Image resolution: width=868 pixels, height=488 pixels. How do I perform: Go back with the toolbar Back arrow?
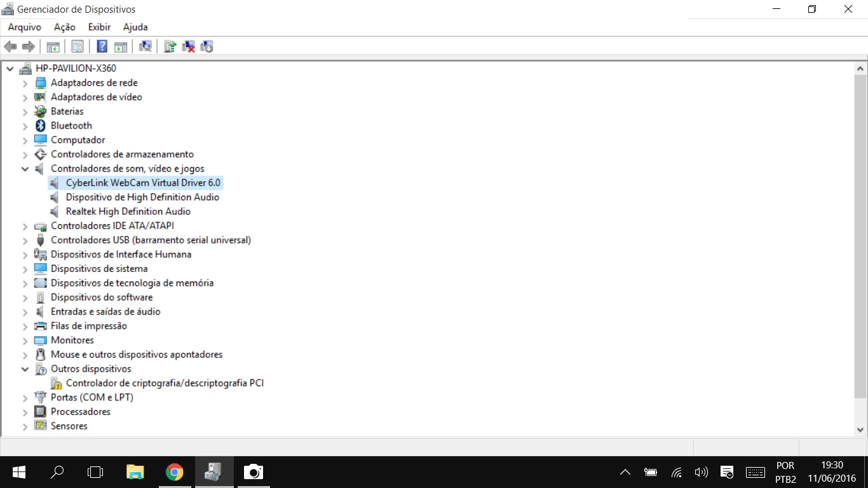[10, 46]
